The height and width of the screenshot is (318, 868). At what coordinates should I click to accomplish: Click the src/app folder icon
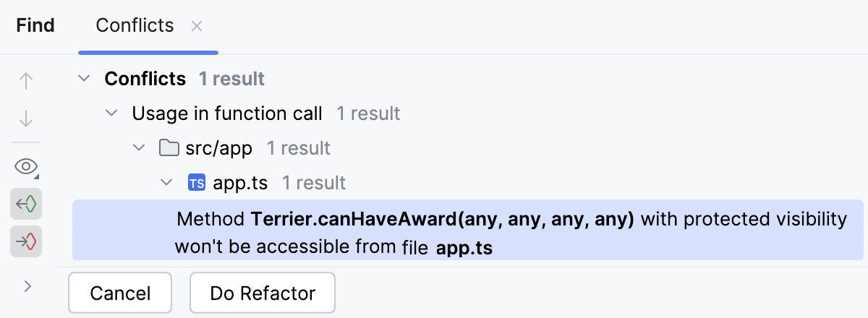(x=169, y=149)
